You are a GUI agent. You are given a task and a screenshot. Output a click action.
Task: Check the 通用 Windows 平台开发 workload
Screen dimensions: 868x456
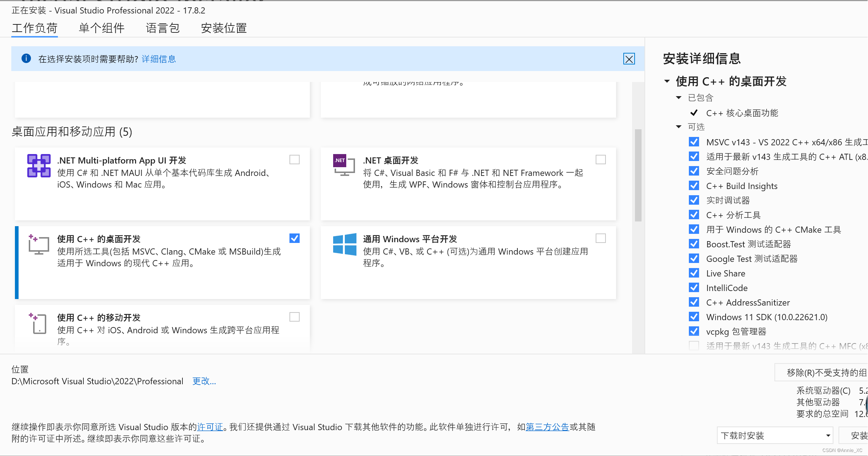click(601, 238)
